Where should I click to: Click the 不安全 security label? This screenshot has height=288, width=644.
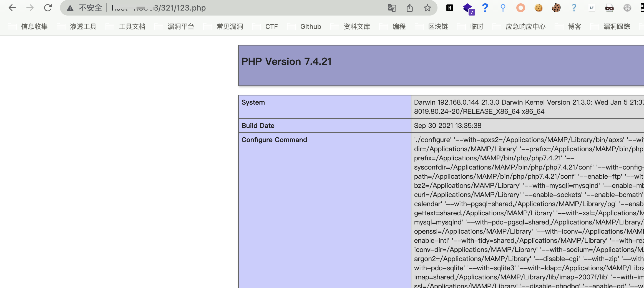[90, 8]
